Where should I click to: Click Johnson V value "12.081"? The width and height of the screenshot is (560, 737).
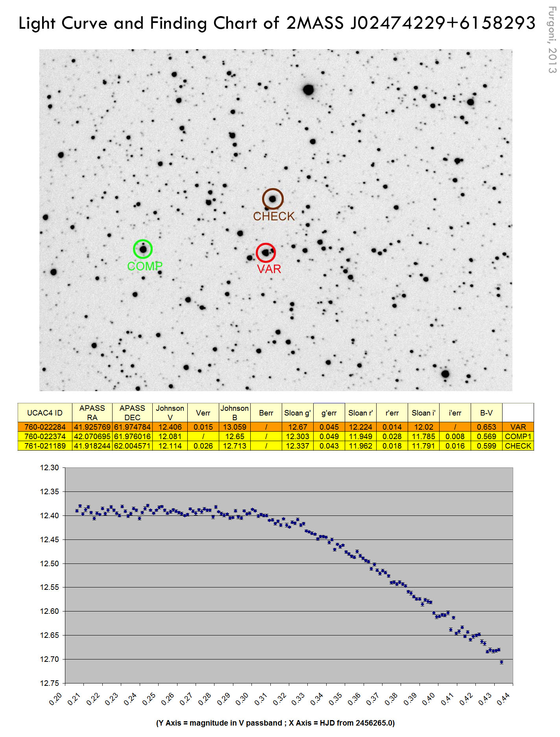170,436
